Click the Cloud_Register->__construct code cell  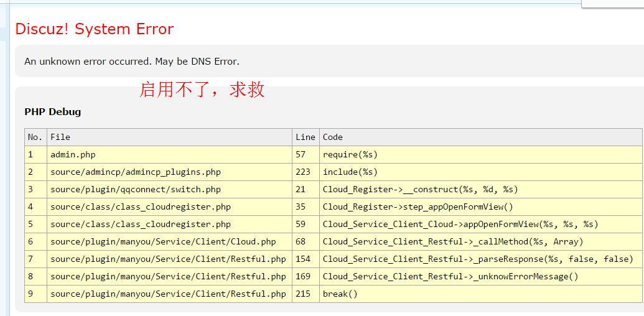pos(420,189)
